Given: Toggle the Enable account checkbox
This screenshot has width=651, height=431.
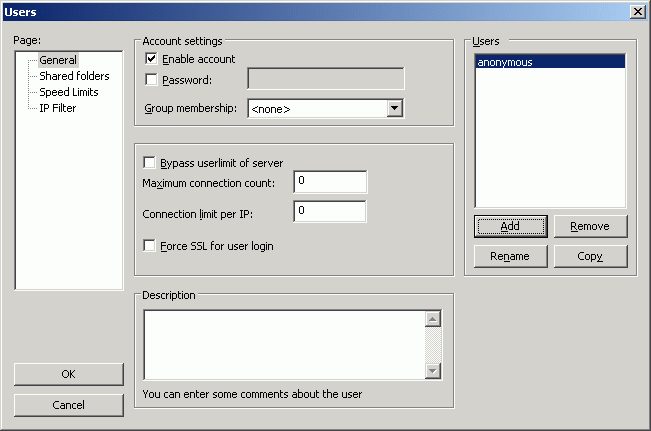Looking at the screenshot, I should tap(151, 60).
